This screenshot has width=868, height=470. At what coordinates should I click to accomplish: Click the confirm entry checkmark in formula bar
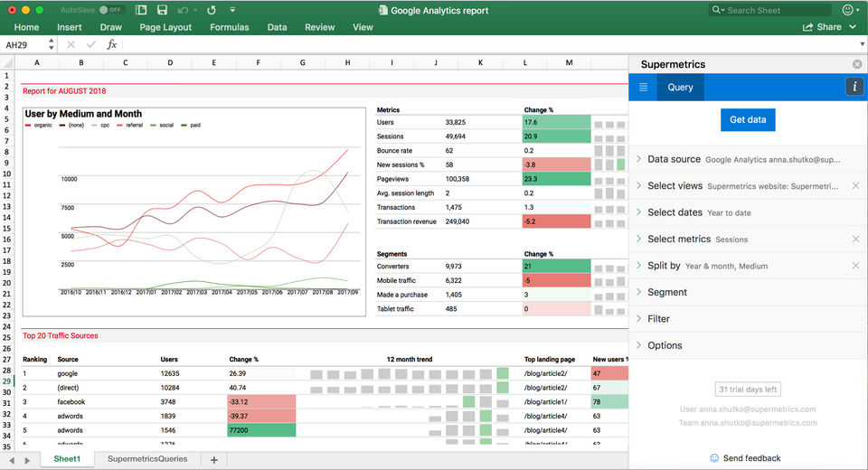[91, 45]
